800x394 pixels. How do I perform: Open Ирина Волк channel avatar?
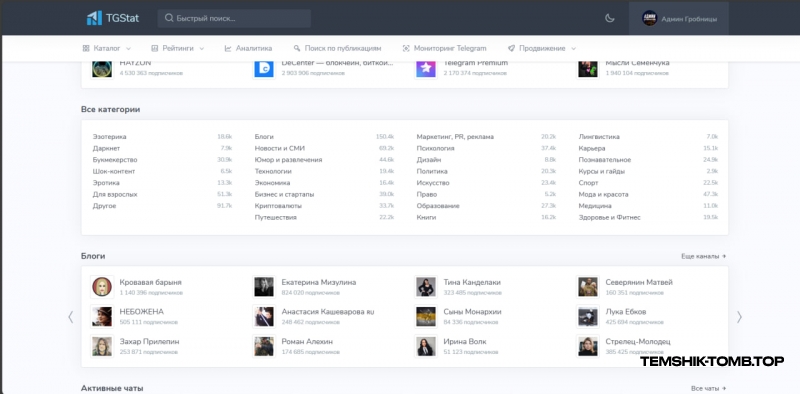426,346
